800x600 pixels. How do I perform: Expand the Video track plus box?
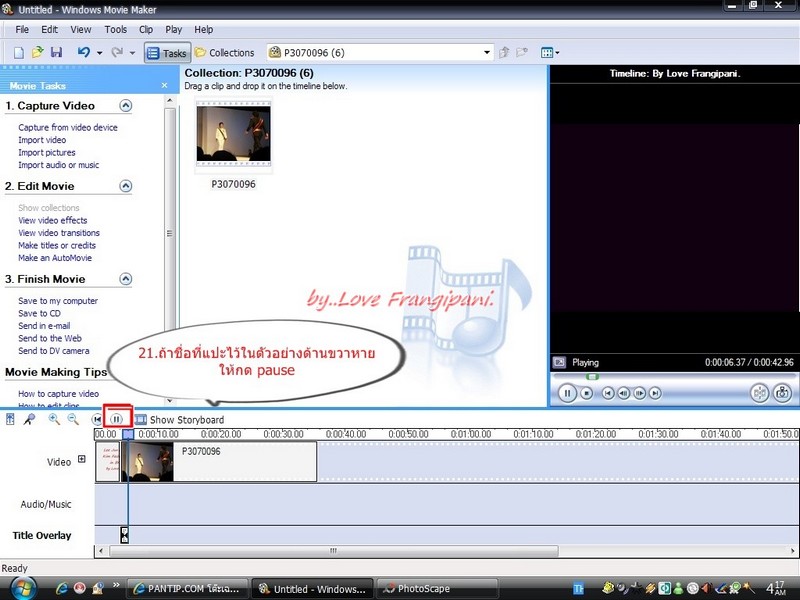tap(82, 459)
